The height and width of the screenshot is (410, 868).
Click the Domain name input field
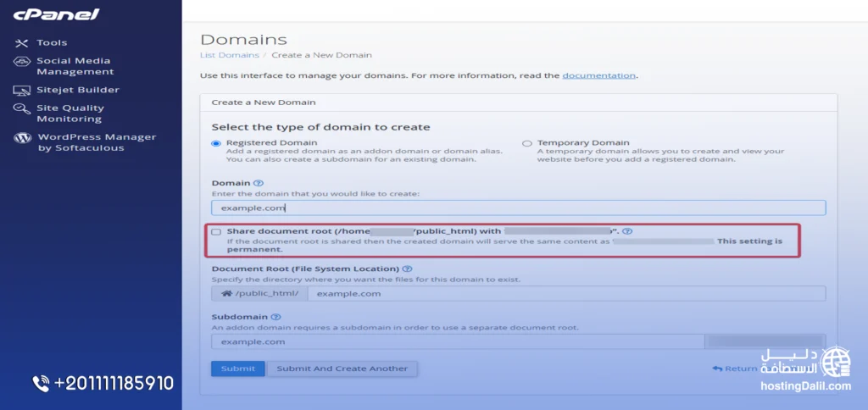[x=519, y=208]
